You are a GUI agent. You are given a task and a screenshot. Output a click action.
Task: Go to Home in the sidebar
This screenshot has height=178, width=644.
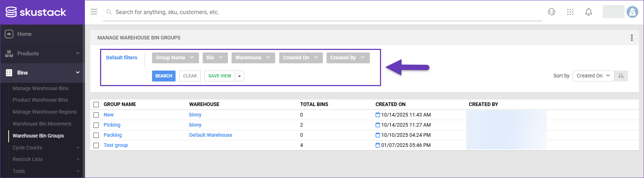(24, 34)
